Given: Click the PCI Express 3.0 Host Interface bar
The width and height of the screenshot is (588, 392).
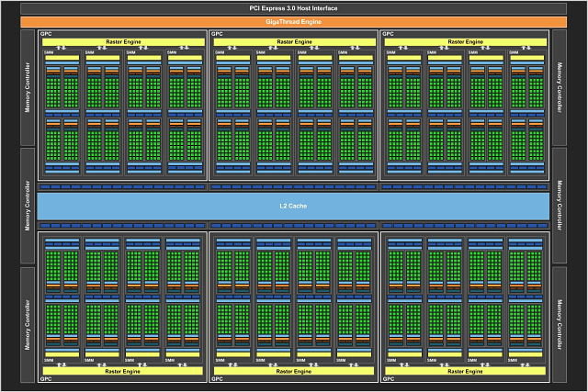Looking at the screenshot, I should pos(293,8).
